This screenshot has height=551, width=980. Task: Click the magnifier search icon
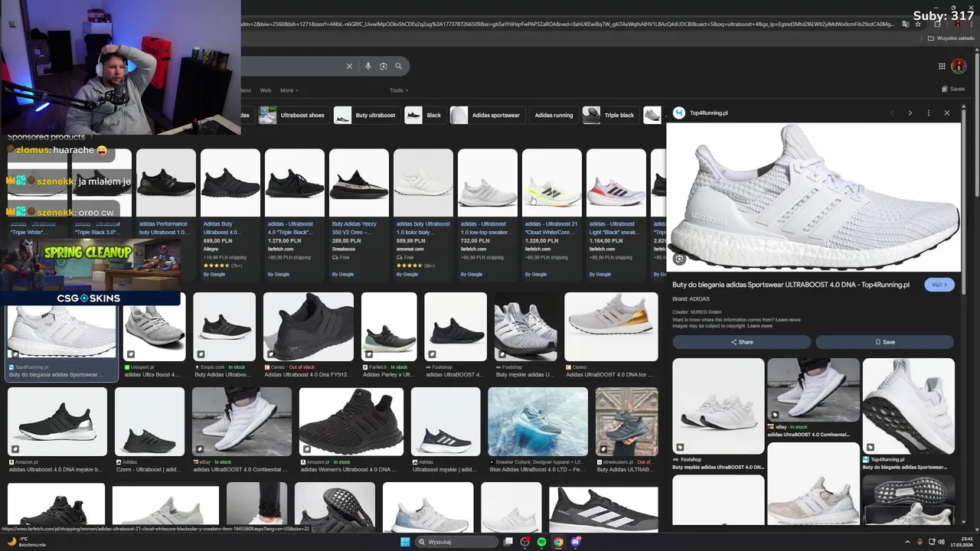tap(398, 67)
